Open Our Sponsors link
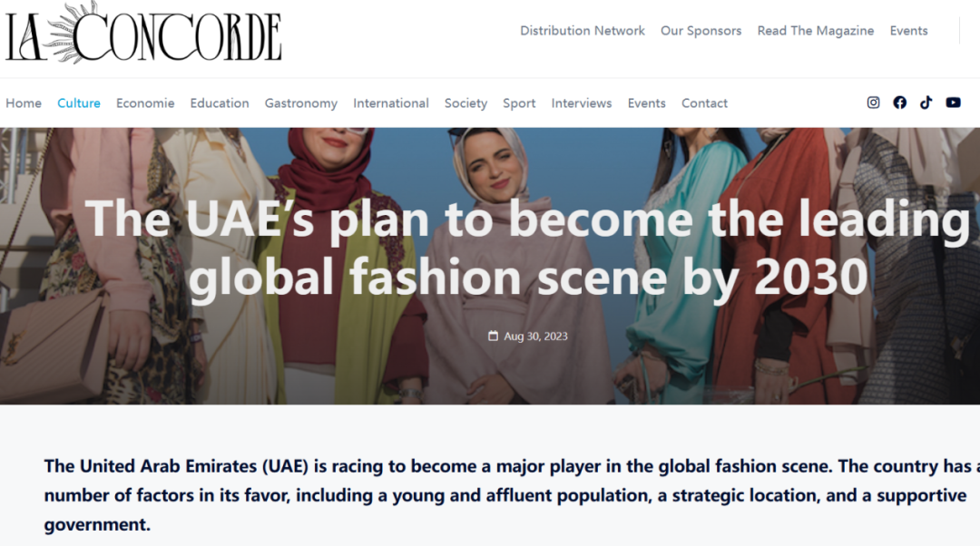 pyautogui.click(x=701, y=31)
